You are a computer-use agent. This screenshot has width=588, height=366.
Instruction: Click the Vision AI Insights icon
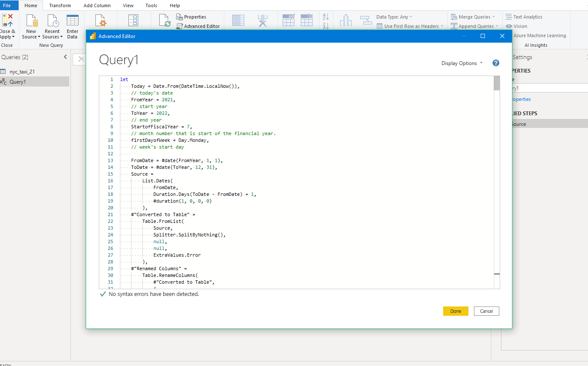[x=509, y=26]
